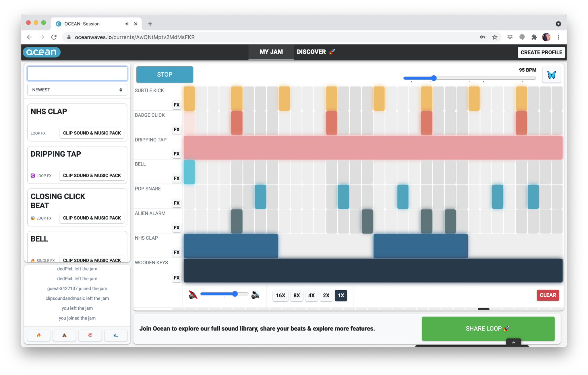
Task: Open FX options for Subtle Kick
Action: 177,105
